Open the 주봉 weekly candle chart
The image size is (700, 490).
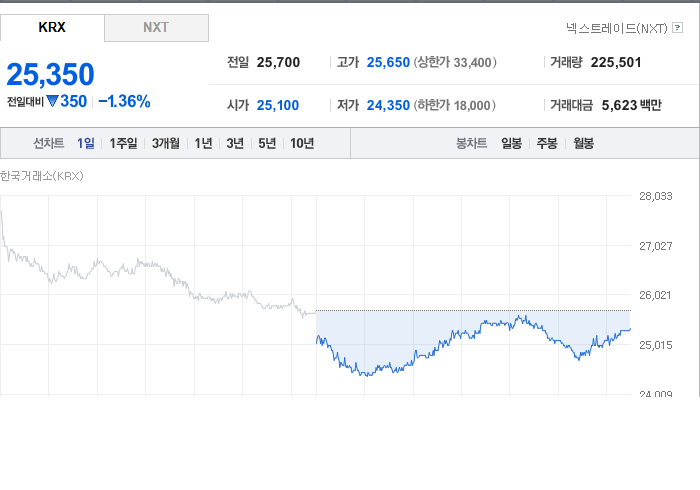[x=547, y=143]
